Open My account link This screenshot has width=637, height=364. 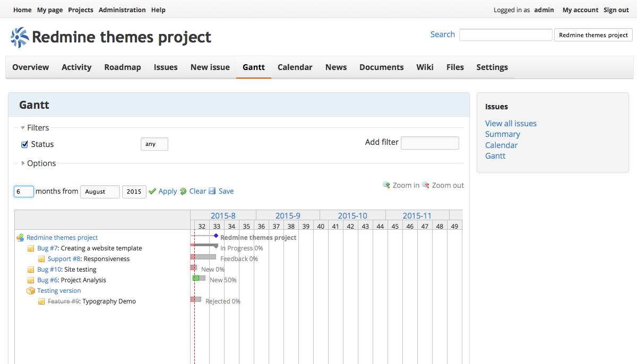[580, 10]
